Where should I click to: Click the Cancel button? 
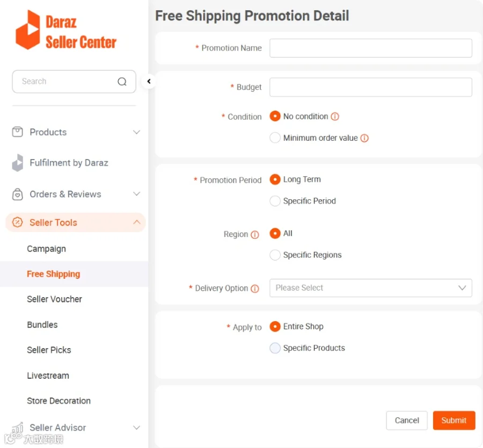(x=407, y=420)
